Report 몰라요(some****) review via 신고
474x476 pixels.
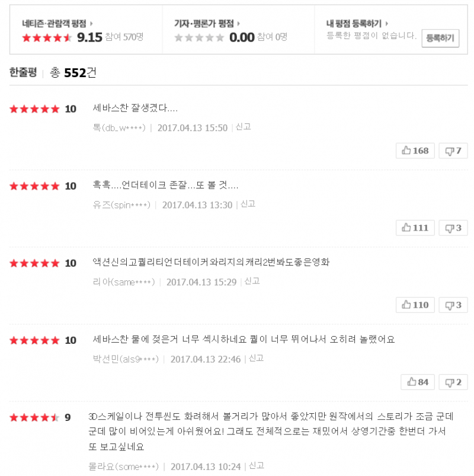tap(257, 466)
